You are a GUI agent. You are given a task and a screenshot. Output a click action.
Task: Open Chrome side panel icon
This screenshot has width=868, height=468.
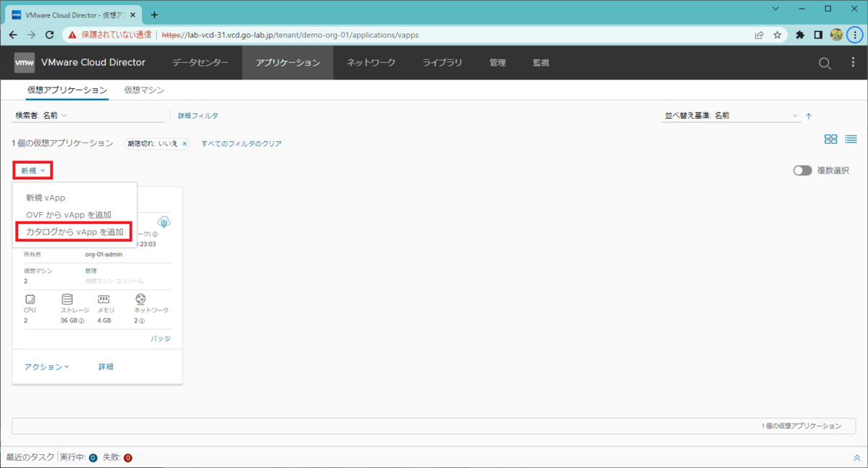818,35
